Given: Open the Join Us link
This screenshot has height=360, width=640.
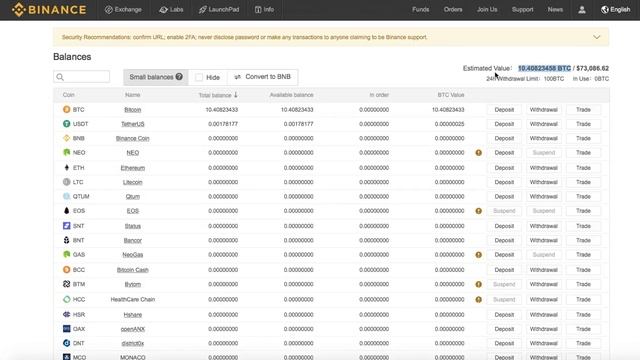Looking at the screenshot, I should pyautogui.click(x=487, y=9).
